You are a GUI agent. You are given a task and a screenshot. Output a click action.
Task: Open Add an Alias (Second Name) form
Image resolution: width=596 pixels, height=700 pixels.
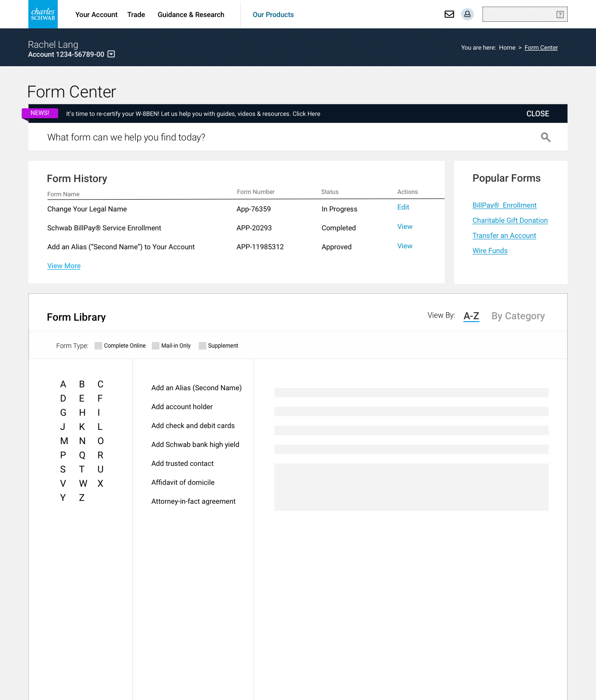[196, 388]
